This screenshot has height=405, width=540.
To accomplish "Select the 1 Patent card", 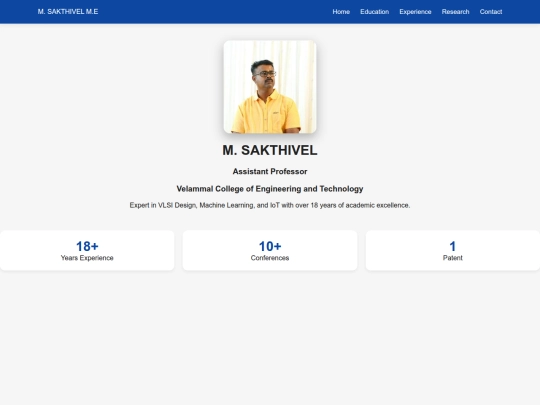I will click(x=453, y=250).
